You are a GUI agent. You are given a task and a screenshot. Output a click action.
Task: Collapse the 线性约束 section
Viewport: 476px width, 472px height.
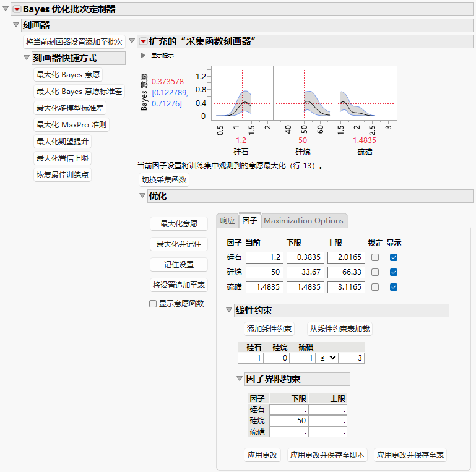coord(229,310)
